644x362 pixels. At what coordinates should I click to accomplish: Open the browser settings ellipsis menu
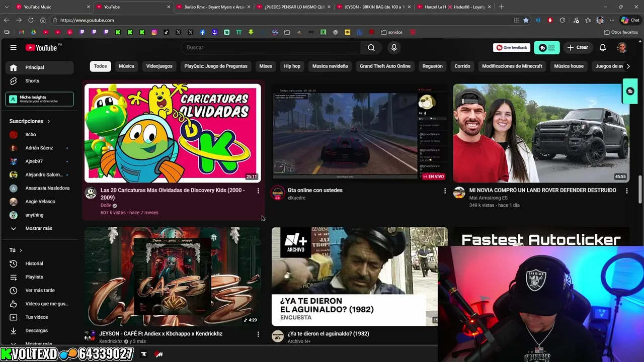(612, 20)
